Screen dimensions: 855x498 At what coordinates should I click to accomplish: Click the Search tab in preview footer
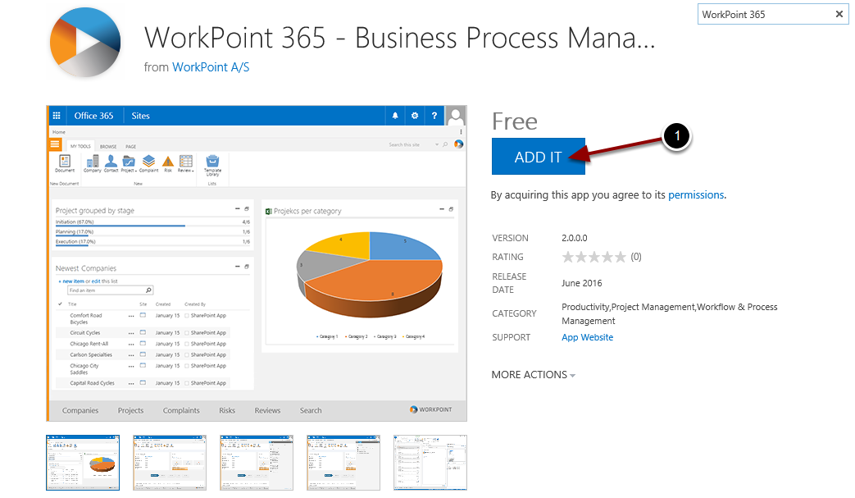[x=311, y=410]
